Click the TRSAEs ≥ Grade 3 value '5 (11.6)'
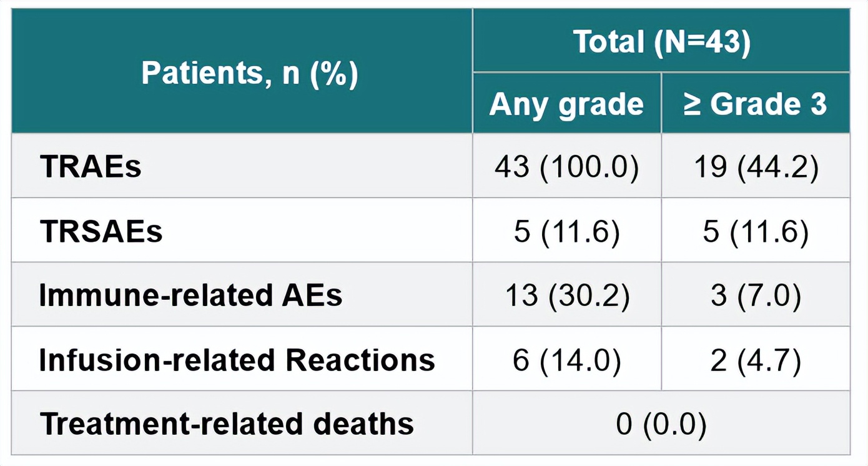 [756, 232]
